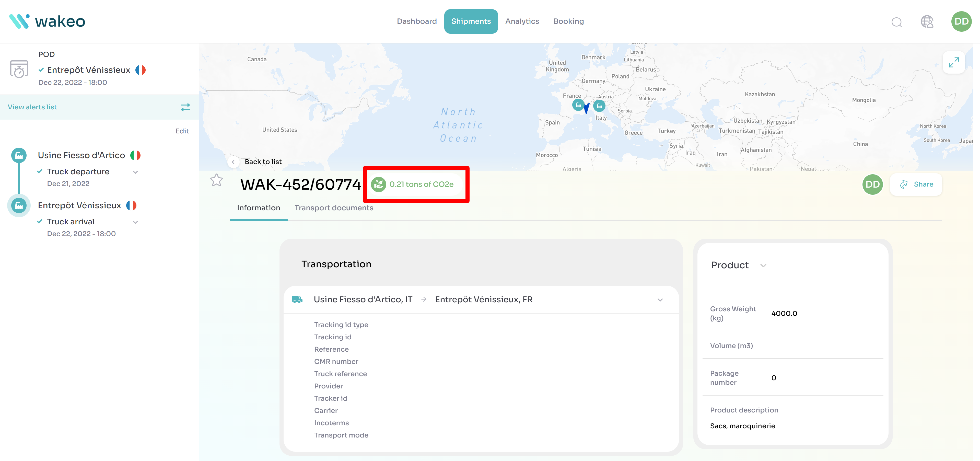Switch to the Transport documents tab
Image resolution: width=980 pixels, height=461 pixels.
tap(334, 208)
